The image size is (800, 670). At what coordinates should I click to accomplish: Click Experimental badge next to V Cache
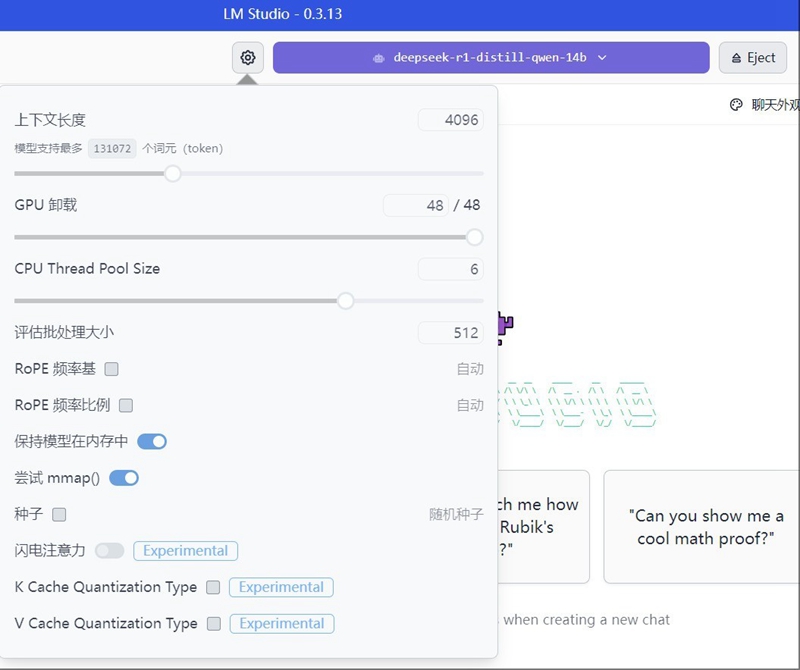(282, 624)
